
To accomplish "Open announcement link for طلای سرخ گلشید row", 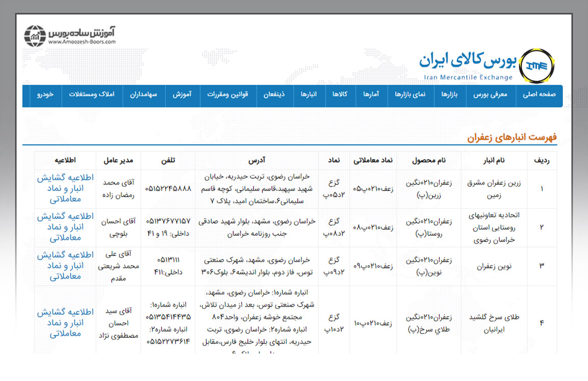I will pyautogui.click(x=65, y=323).
